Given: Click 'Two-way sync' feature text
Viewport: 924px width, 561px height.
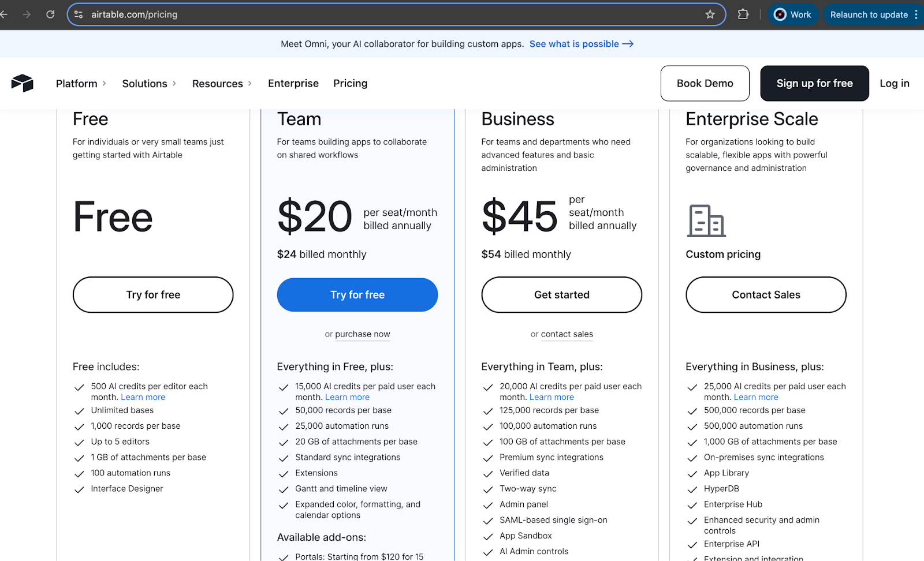Looking at the screenshot, I should tap(528, 489).
